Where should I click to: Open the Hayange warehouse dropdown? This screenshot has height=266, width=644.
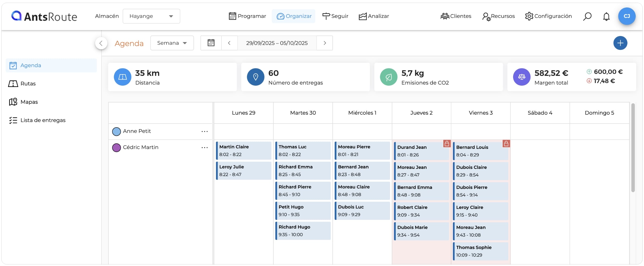pyautogui.click(x=151, y=16)
